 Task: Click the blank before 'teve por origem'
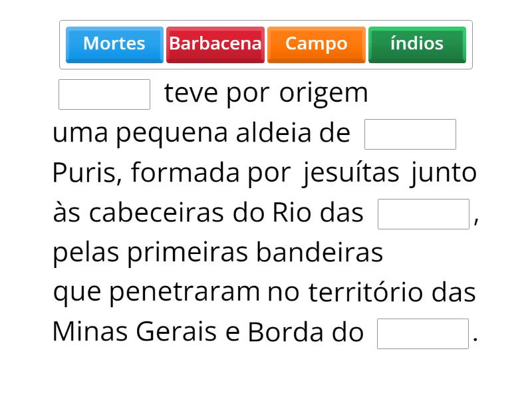coord(104,94)
